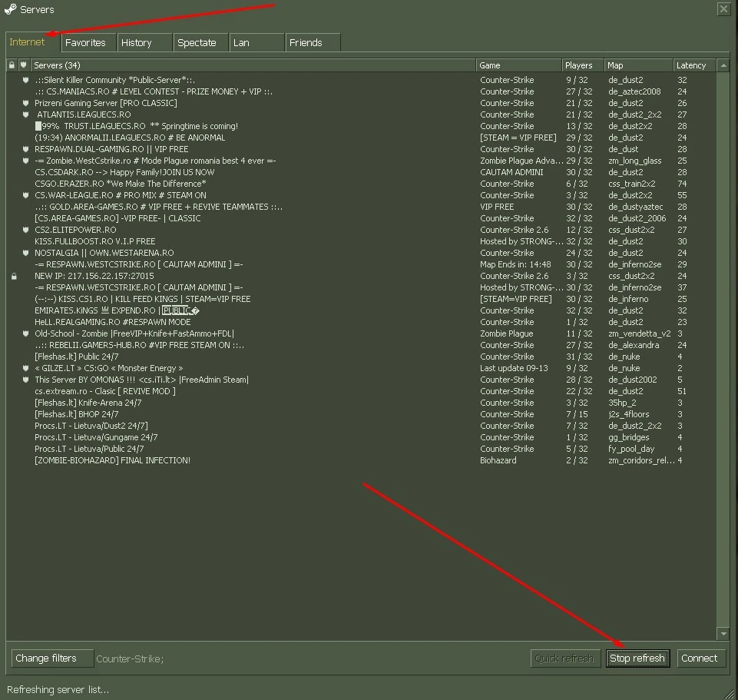Show the Friends tab

(313, 43)
